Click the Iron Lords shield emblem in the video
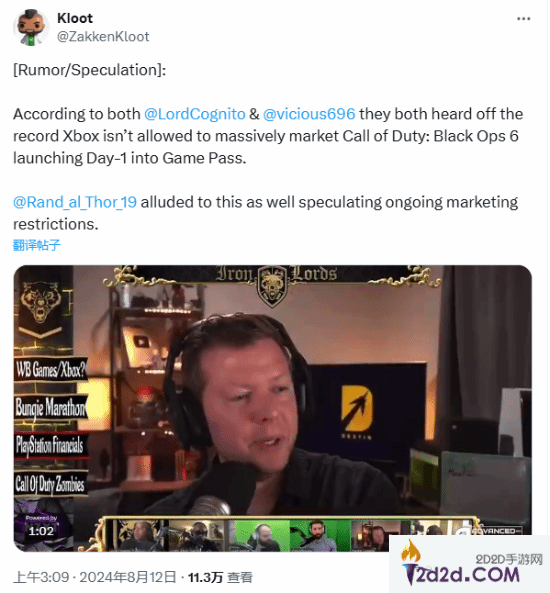Image resolution: width=550 pixels, height=593 pixels. pos(272,284)
